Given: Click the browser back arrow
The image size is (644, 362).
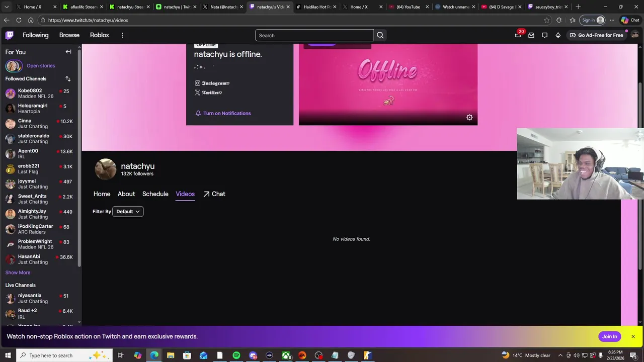Looking at the screenshot, I should [x=7, y=20].
